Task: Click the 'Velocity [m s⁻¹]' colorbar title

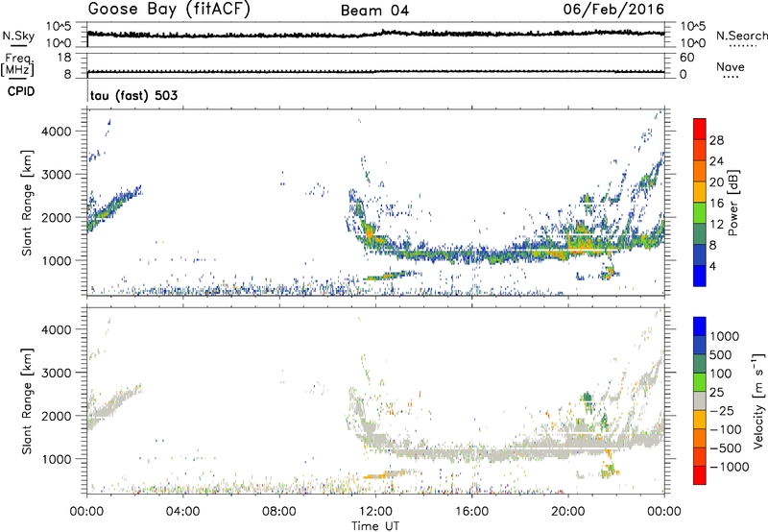Action: click(758, 400)
